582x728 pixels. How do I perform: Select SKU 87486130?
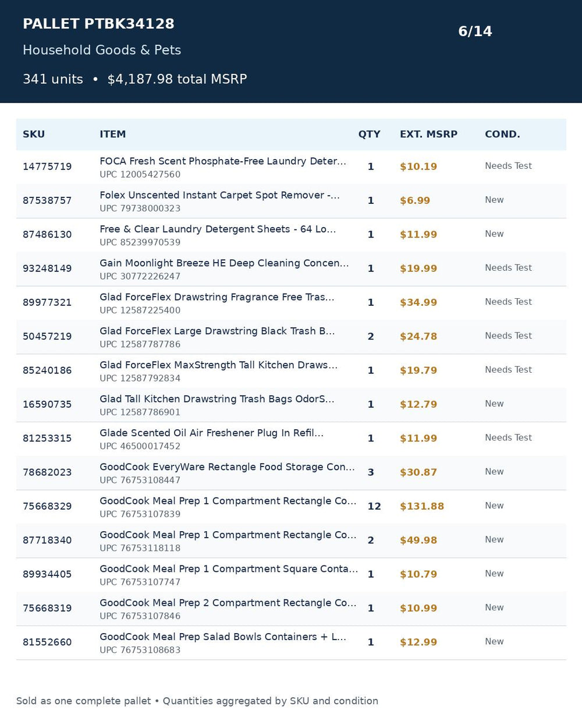[47, 234]
